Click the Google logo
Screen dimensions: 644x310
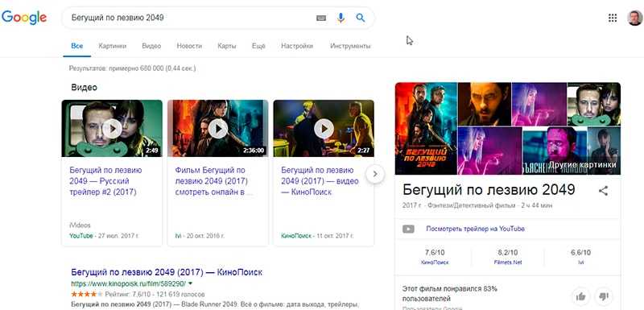click(x=24, y=18)
